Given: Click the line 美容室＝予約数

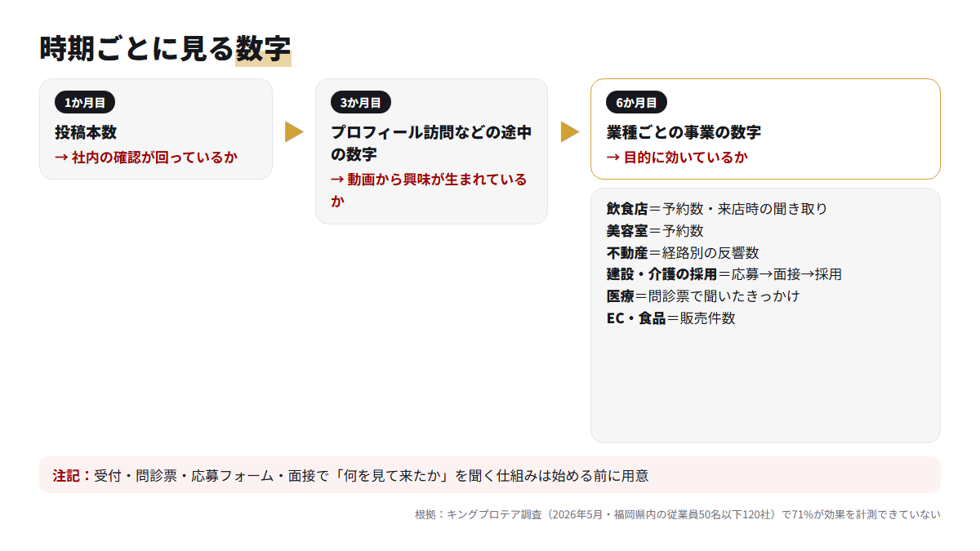Looking at the screenshot, I should [x=655, y=231].
